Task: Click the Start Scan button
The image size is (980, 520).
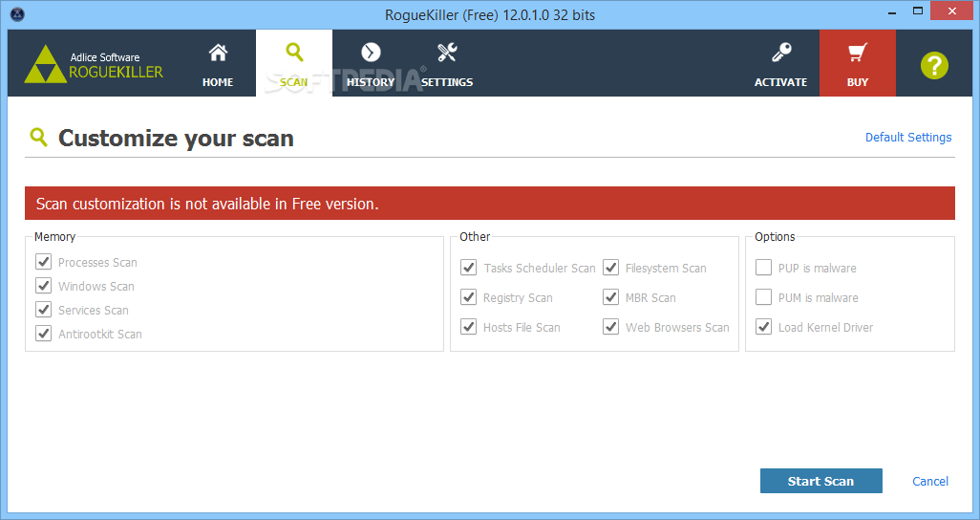Action: [821, 481]
